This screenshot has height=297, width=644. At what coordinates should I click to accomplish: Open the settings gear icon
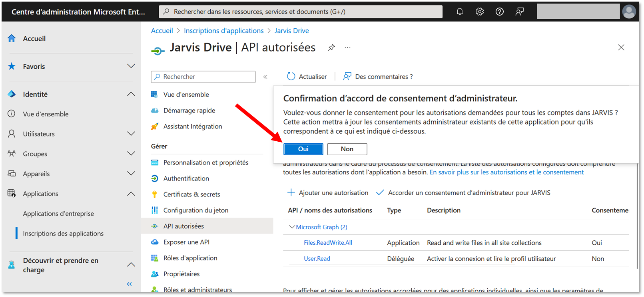coord(480,12)
